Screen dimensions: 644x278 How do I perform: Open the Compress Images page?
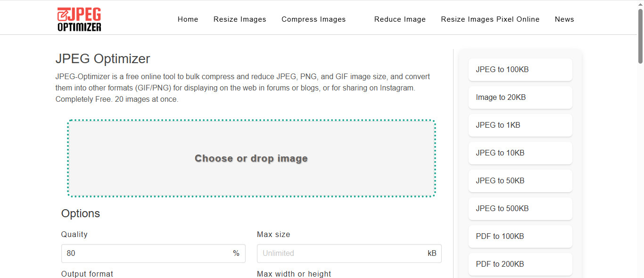pyautogui.click(x=314, y=19)
